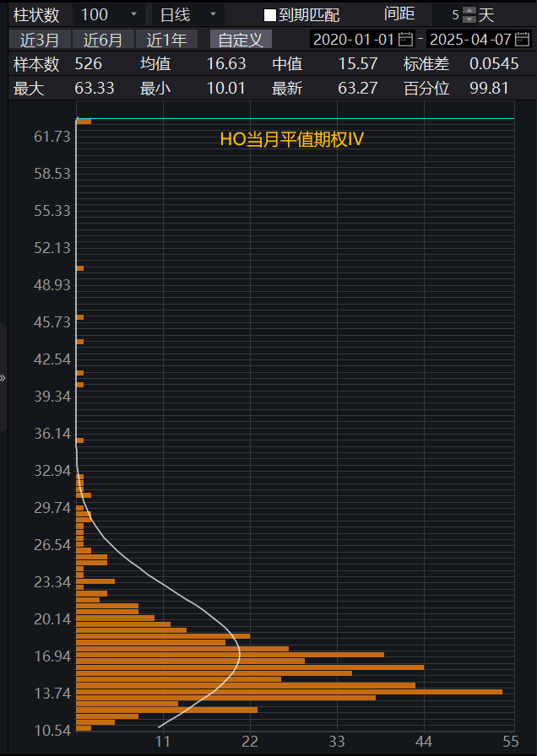Click the y-axis label 10.54
Viewport: 537px width, 756px height.
click(x=52, y=731)
